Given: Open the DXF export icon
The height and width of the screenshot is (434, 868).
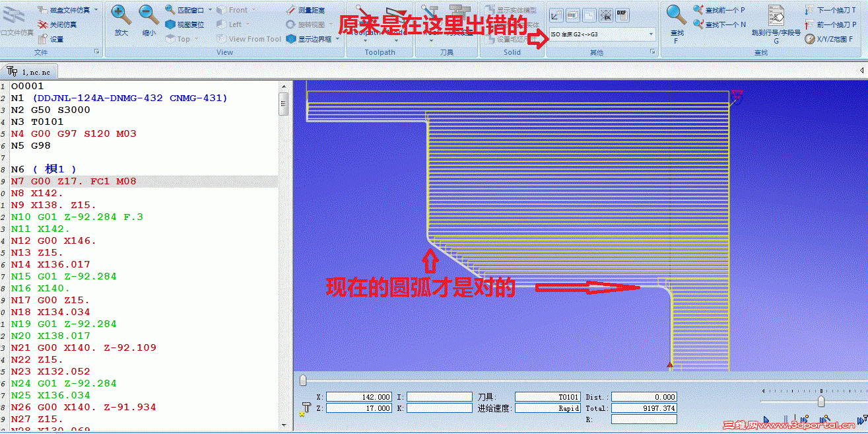Looking at the screenshot, I should point(622,14).
